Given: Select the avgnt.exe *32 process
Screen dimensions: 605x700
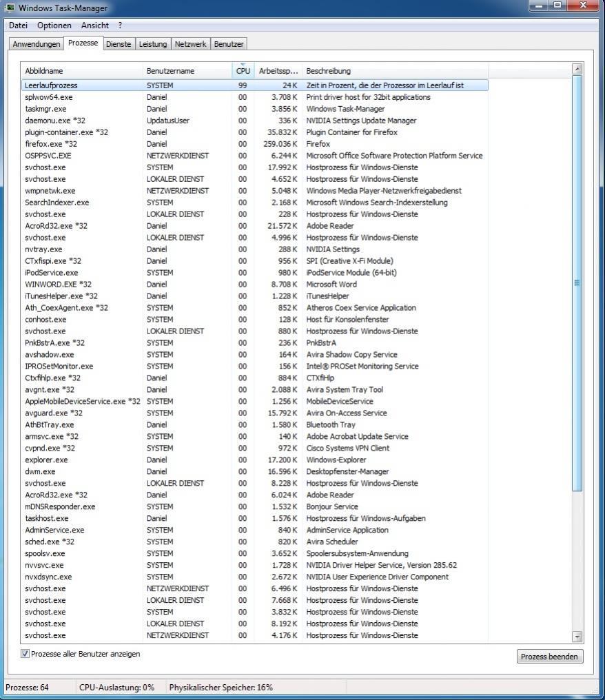Looking at the screenshot, I should pos(254,390).
